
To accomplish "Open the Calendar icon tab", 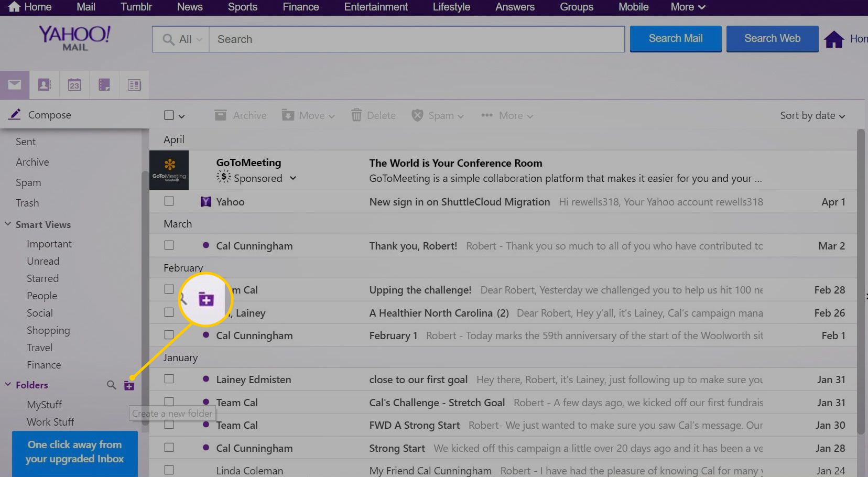I will click(74, 85).
